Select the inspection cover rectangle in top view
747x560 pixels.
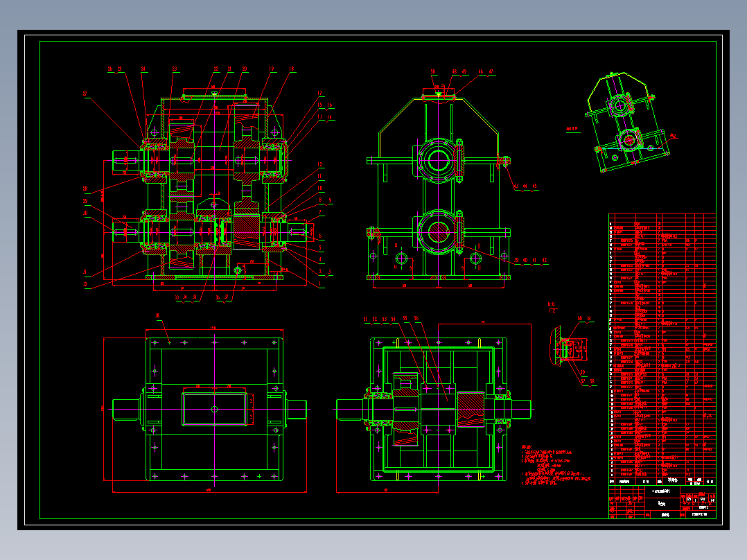point(214,409)
